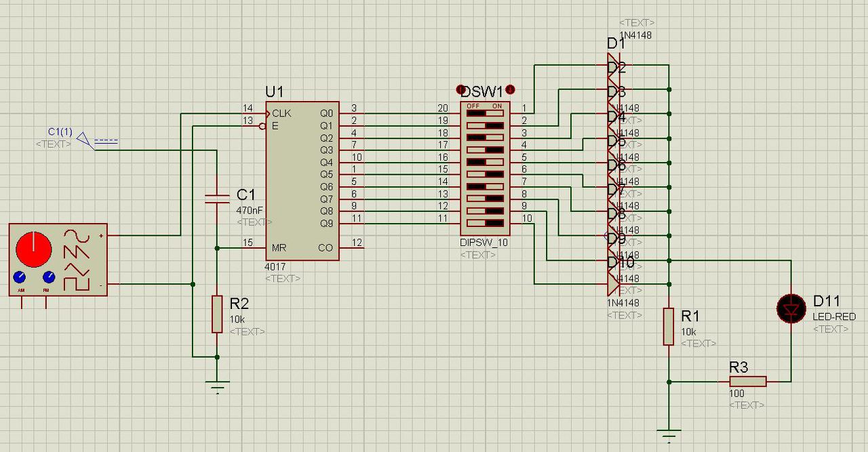This screenshot has height=452, width=868.
Task: Select the C1(1) voltage probe arrow
Action: coord(85,140)
